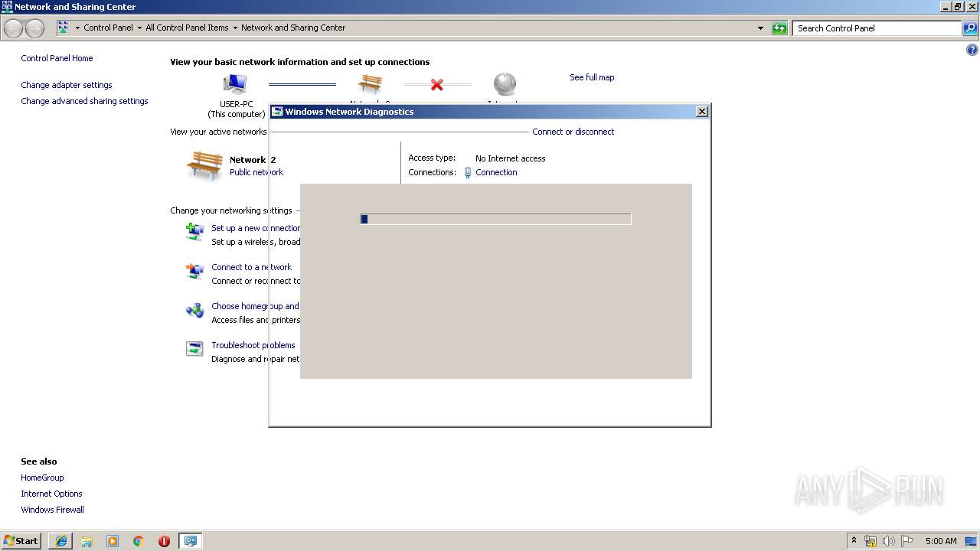Open the HomeGroup link under See also
This screenshot has width=980, height=551.
coord(42,478)
